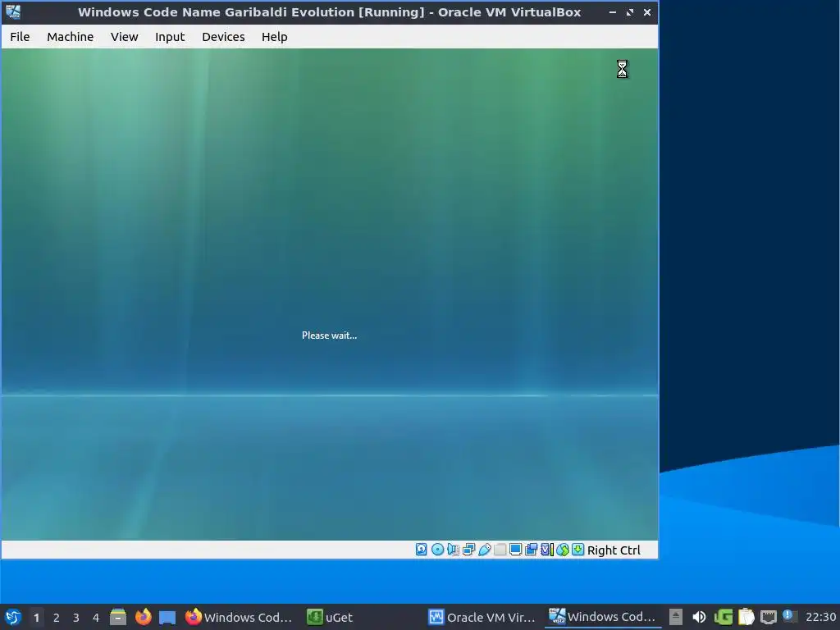Switch to workspace 3
Image resolution: width=840 pixels, height=630 pixels.
pyautogui.click(x=76, y=618)
